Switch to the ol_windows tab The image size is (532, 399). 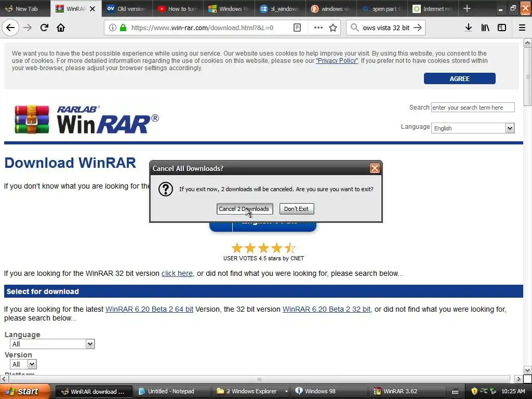(x=280, y=9)
